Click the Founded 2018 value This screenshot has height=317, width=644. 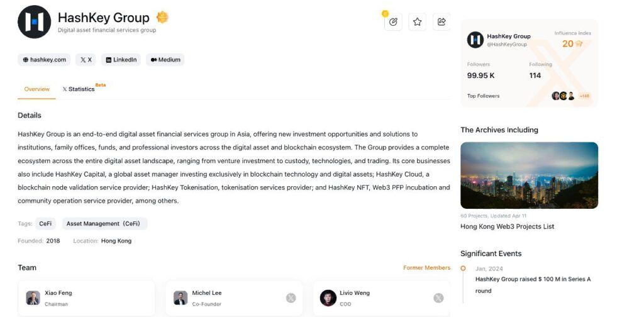point(53,241)
